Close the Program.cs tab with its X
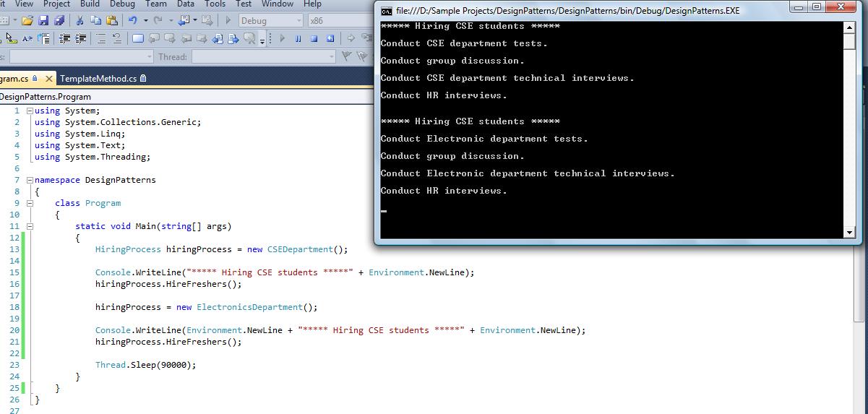Screen dimensions: 868x414 click(x=48, y=78)
